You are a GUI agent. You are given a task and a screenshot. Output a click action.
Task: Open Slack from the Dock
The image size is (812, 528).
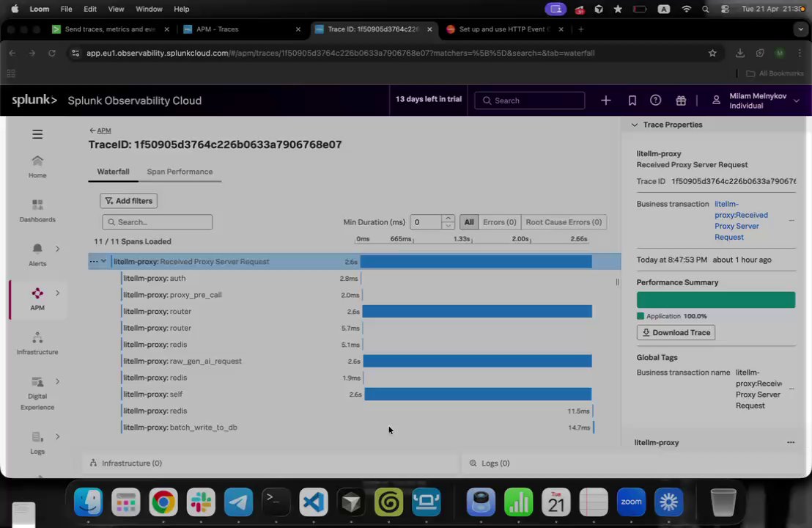(x=201, y=502)
